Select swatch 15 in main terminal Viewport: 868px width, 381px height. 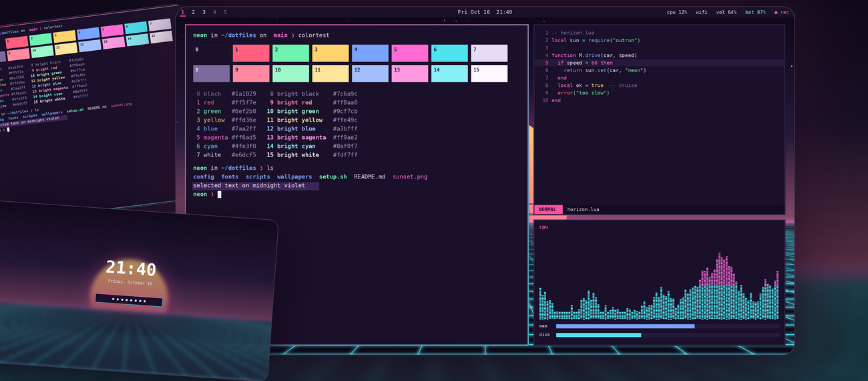[489, 74]
